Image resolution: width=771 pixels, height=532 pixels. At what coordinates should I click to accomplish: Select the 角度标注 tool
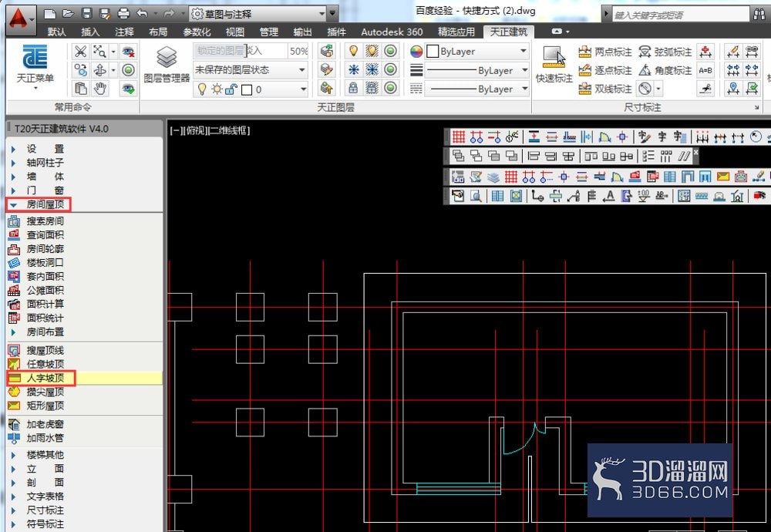tap(665, 70)
